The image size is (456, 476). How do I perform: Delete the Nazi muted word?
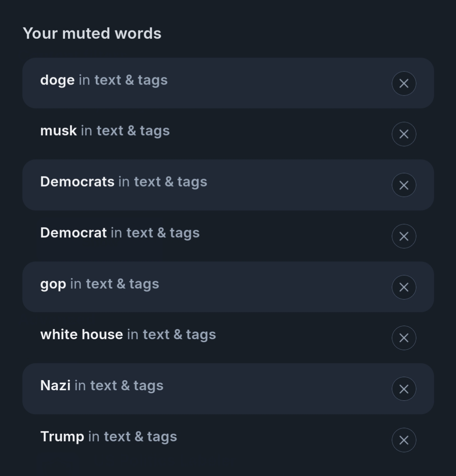coord(404,389)
